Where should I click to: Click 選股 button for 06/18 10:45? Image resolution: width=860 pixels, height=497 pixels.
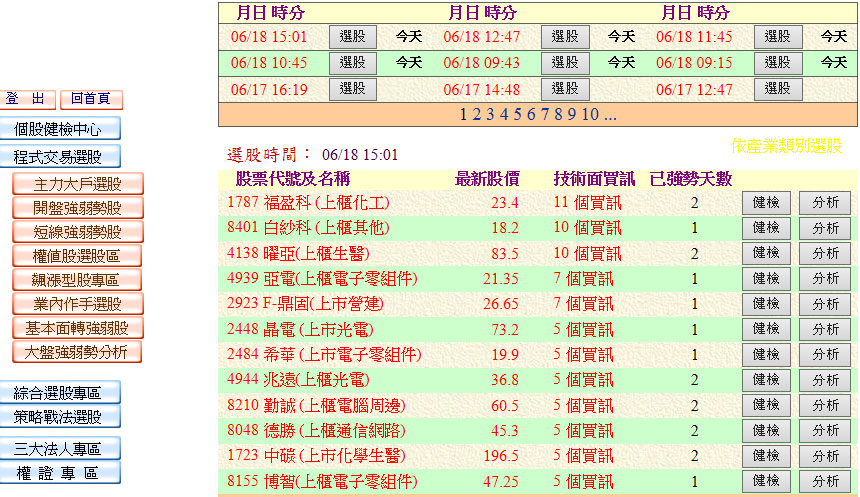pyautogui.click(x=353, y=63)
